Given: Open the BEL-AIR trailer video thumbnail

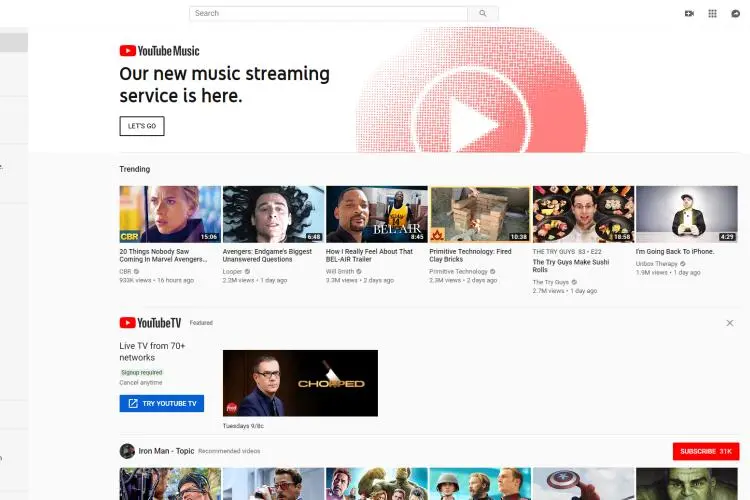Looking at the screenshot, I should coord(377,214).
